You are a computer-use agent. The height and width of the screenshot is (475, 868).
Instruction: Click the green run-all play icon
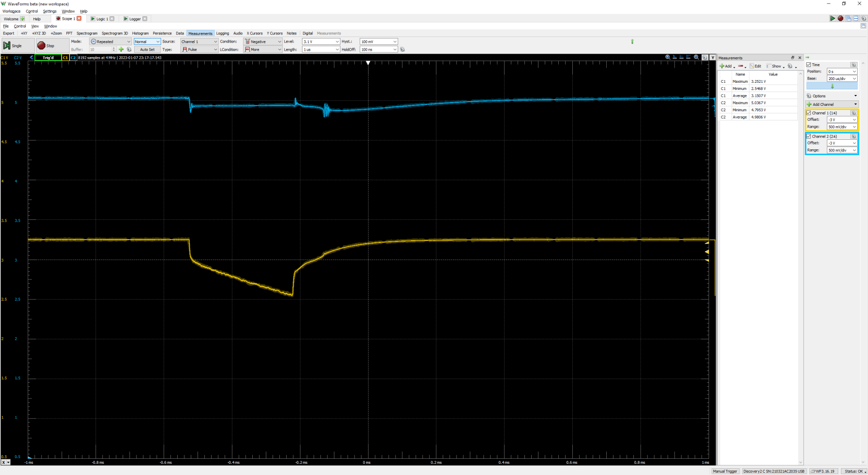[832, 19]
